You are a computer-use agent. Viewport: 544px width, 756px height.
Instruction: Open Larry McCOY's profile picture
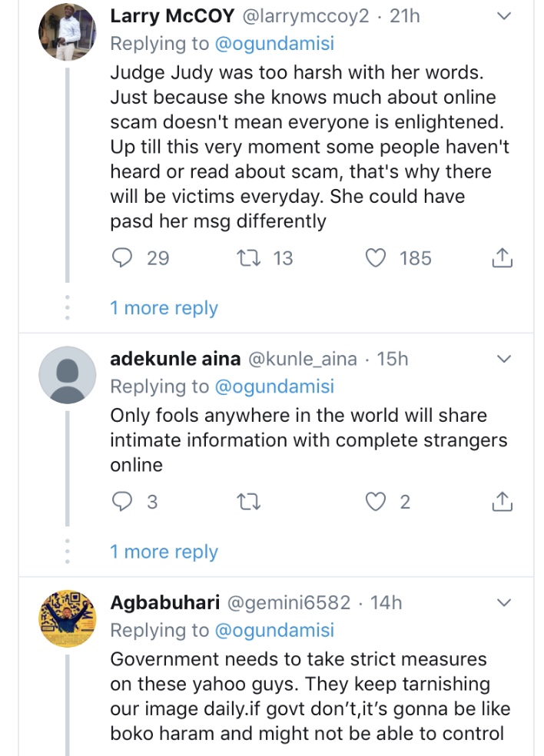tap(68, 32)
